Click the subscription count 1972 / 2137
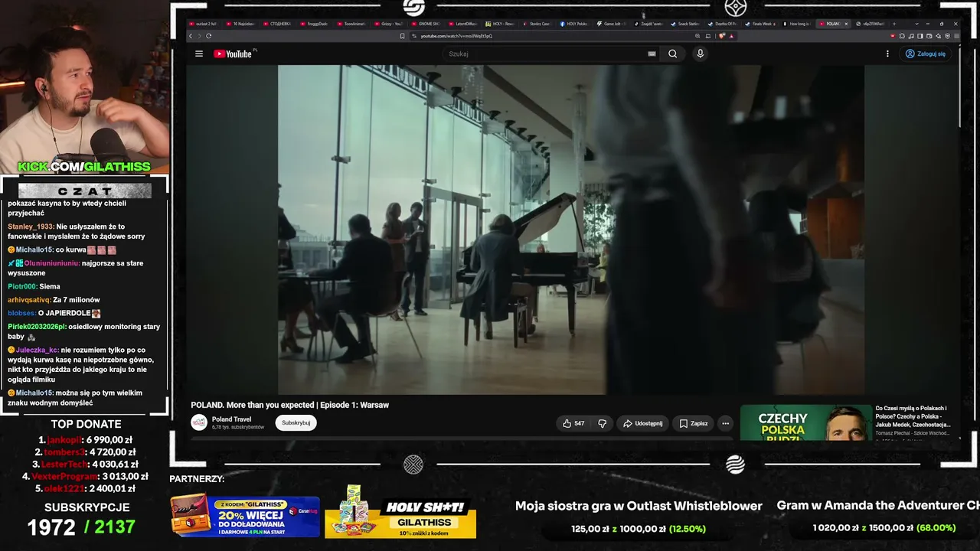This screenshot has width=980, height=551. 81,527
